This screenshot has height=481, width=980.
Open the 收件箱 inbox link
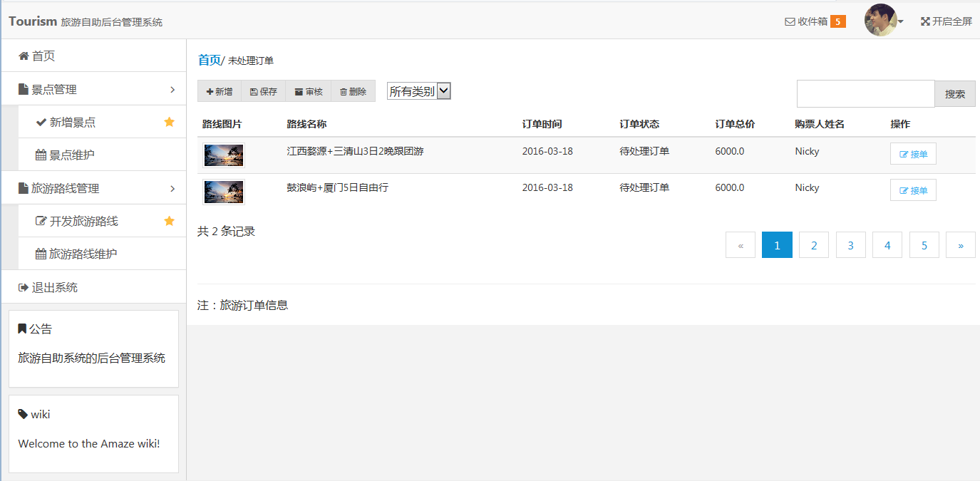click(x=815, y=21)
